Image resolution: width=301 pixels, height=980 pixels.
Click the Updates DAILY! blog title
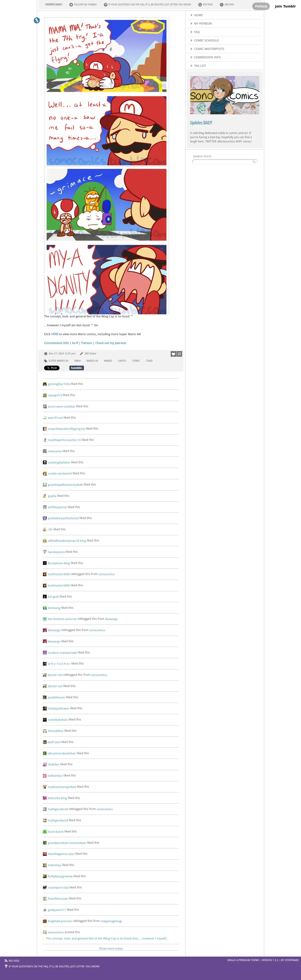[201, 122]
